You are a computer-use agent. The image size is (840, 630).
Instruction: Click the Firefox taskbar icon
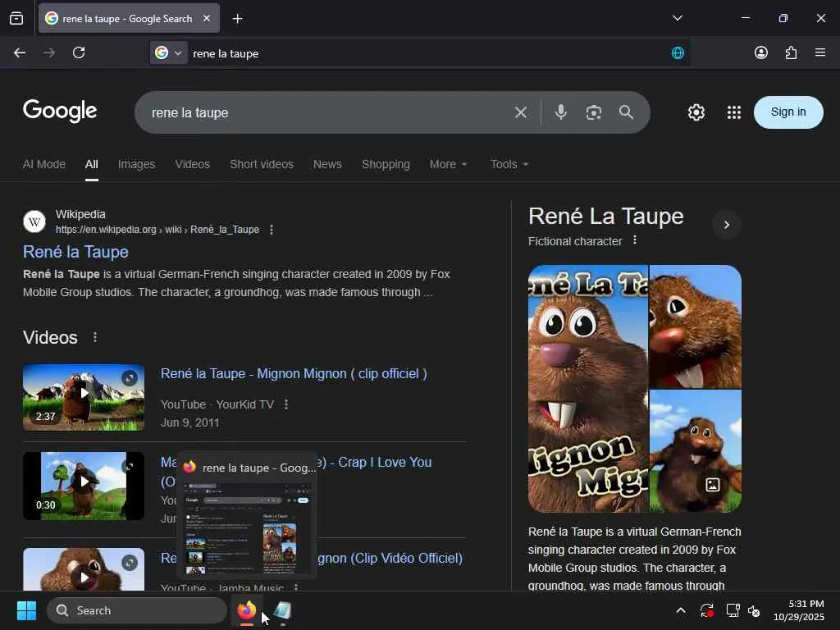(246, 610)
